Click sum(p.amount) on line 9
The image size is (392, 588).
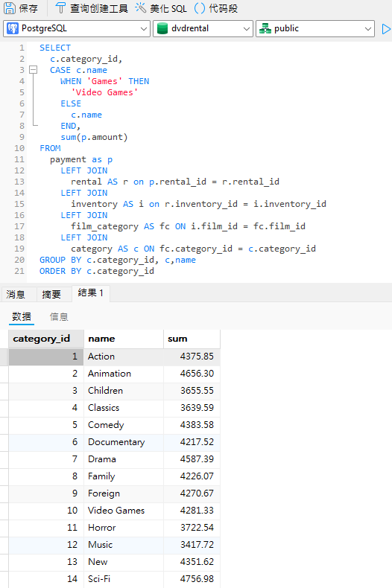pyautogui.click(x=94, y=137)
